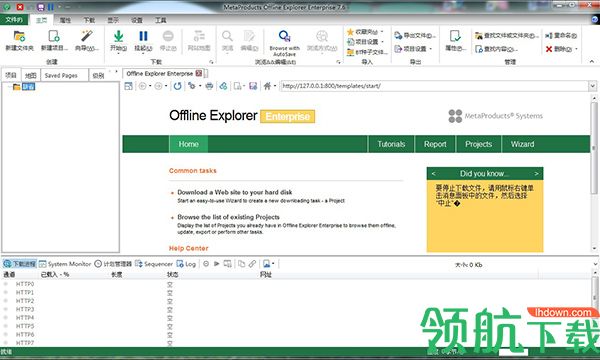Expand the Start download dropdown arrow

(119, 54)
